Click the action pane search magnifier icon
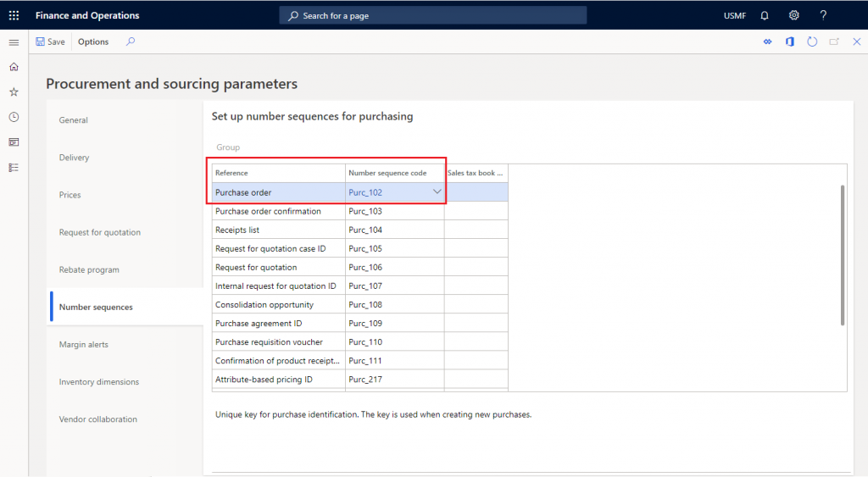 click(x=130, y=42)
